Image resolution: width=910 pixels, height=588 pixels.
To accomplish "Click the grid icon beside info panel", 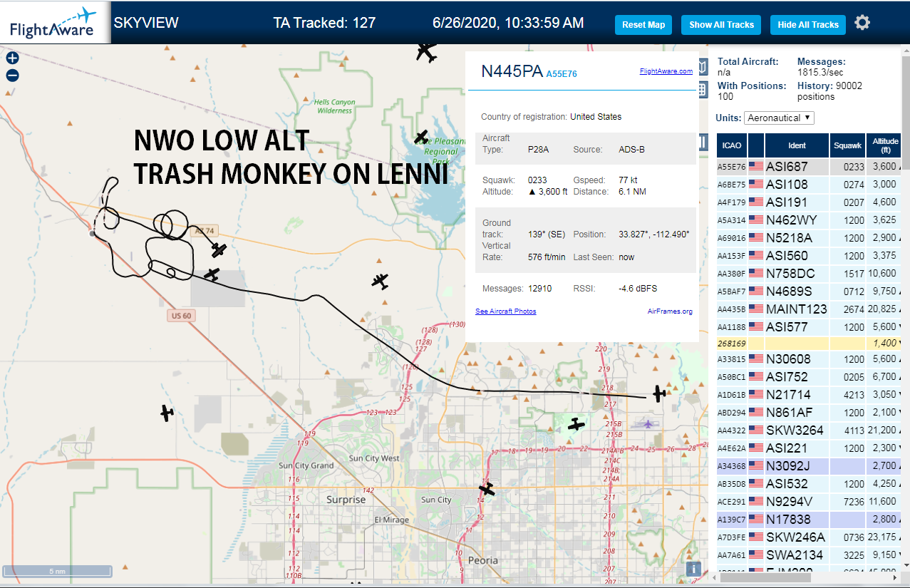I will 702,89.
